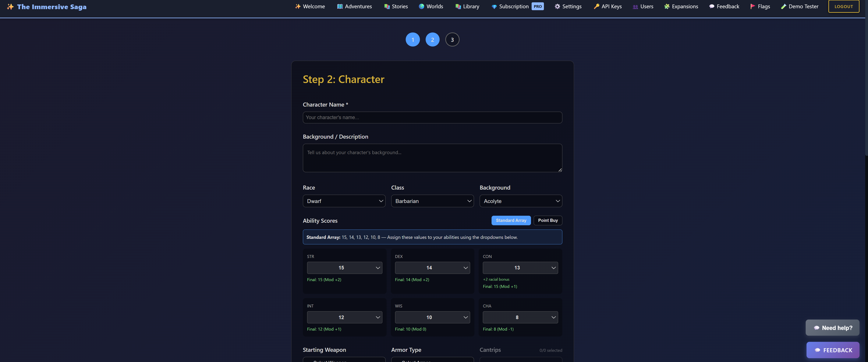Click the Need help? button
This screenshot has height=362, width=868.
pyautogui.click(x=832, y=328)
